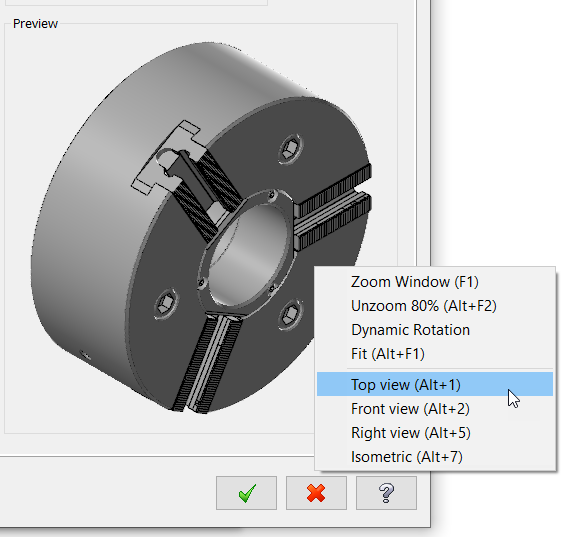This screenshot has width=568, height=537.
Task: Click the lower-right hex bolt hole on chuck face
Action: pos(290,314)
